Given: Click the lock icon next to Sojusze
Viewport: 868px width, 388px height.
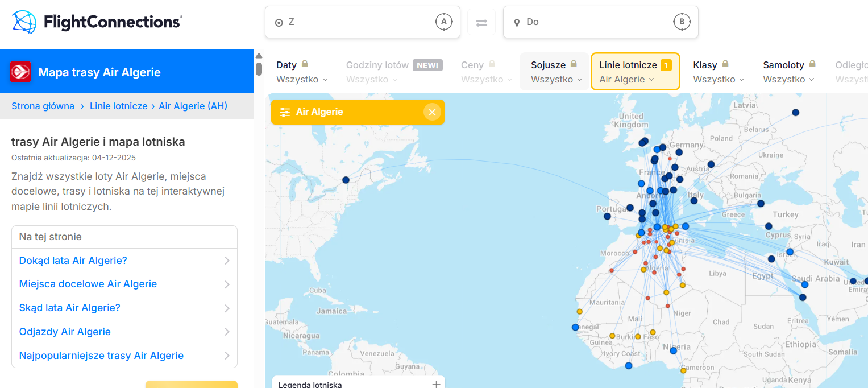Looking at the screenshot, I should tap(574, 64).
